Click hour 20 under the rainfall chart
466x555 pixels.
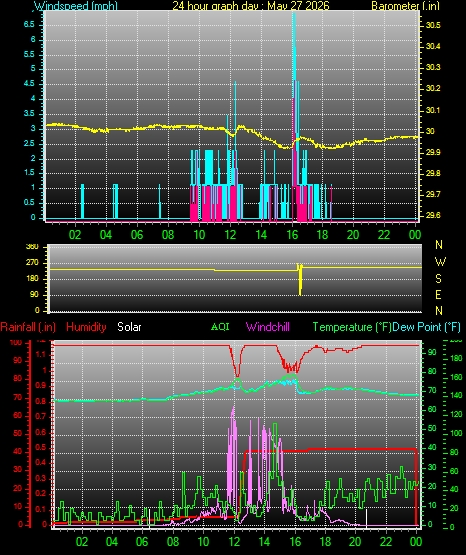[x=355, y=542]
